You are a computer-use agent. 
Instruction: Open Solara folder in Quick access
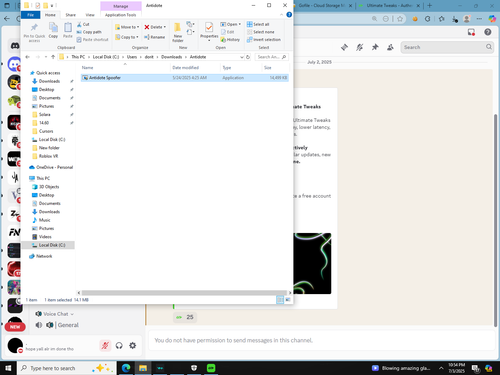point(44,115)
